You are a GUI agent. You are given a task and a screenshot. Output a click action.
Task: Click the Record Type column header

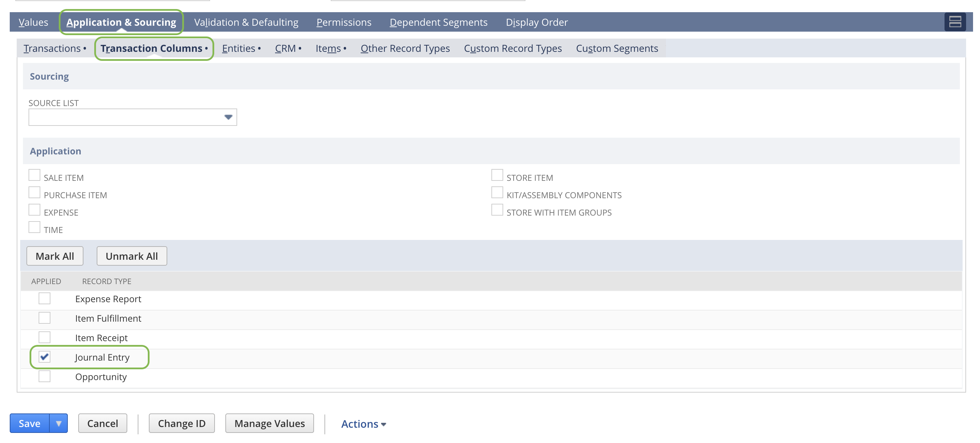[x=106, y=281]
